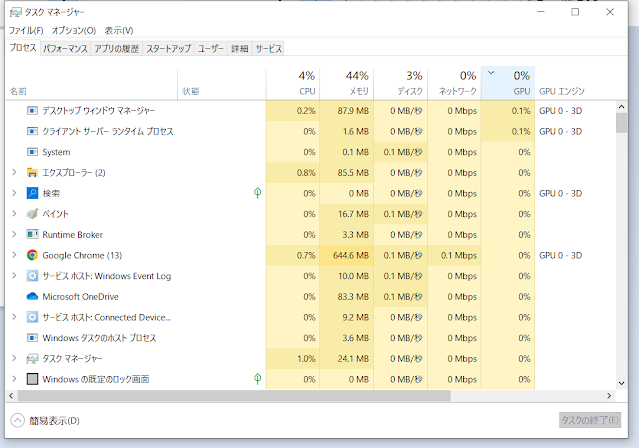Click the クライアント サーバー ランタイム process icon
639x448 pixels.
click(32, 131)
